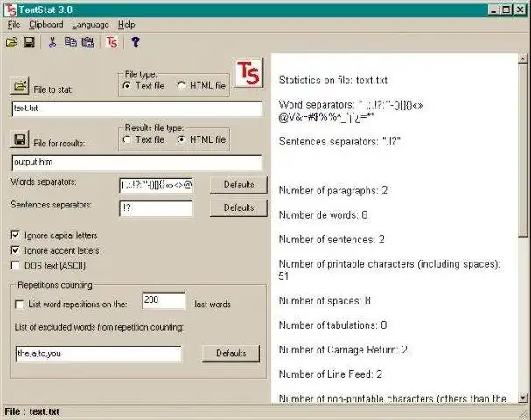Click the 200 last words number field
Viewport: 531px width, 420px height.
[x=164, y=300]
